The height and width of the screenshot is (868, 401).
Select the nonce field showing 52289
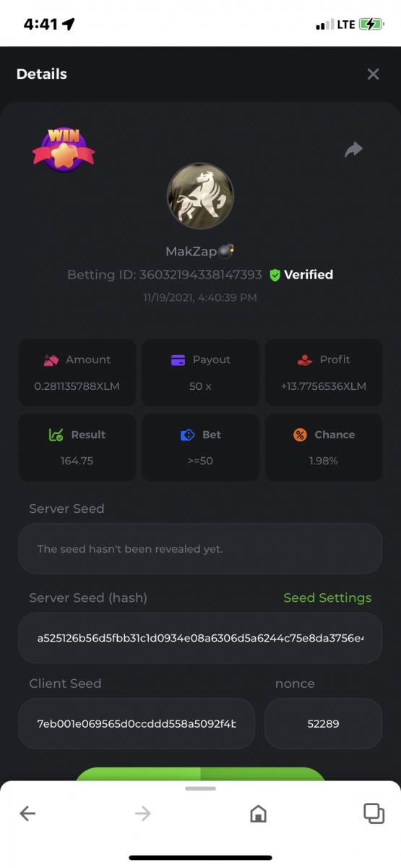323,723
